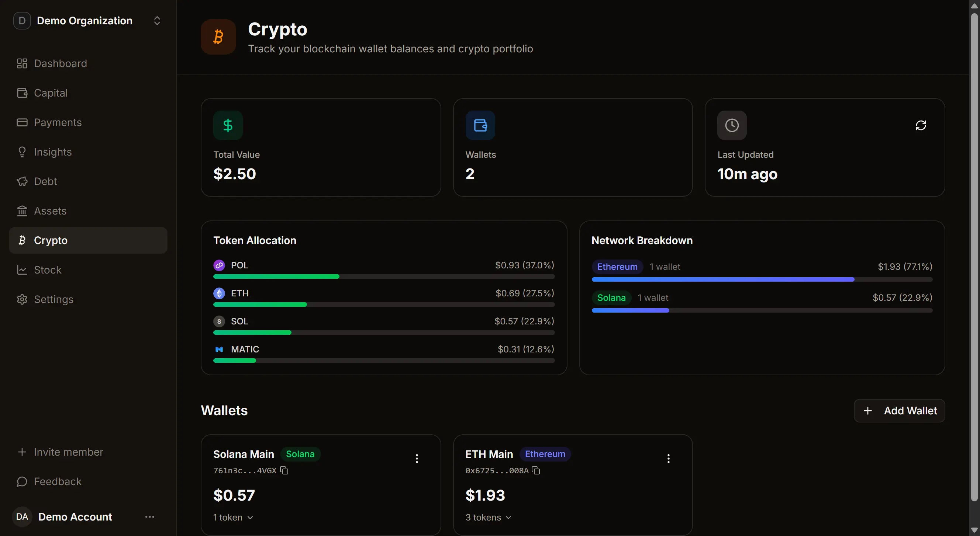Click the POL allocation progress bar
The image size is (980, 536).
(384, 277)
